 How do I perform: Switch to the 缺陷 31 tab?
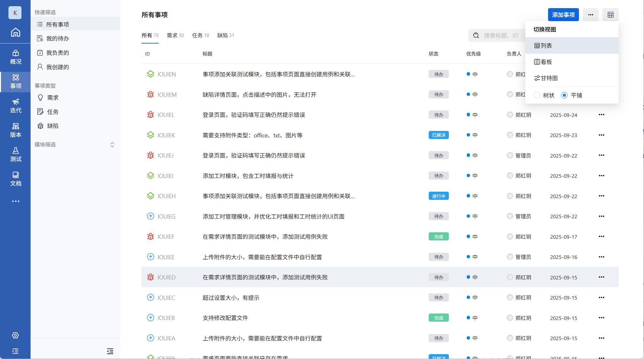(225, 35)
